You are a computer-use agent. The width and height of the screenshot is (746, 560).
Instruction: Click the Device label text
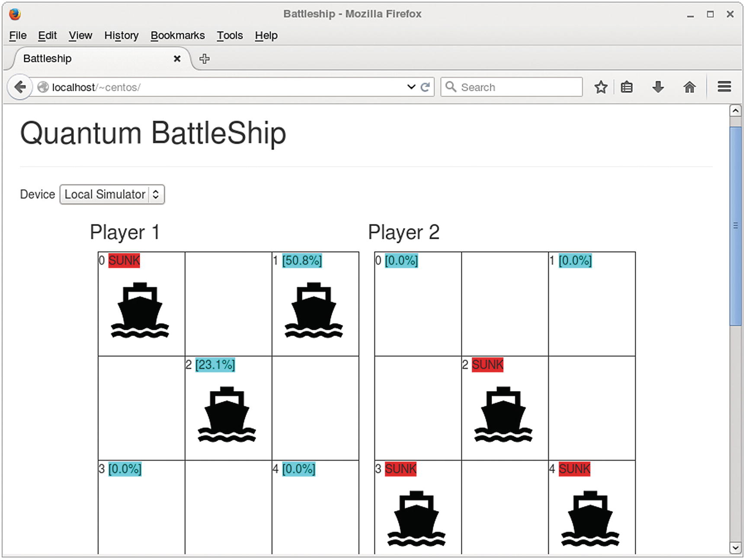(x=38, y=194)
